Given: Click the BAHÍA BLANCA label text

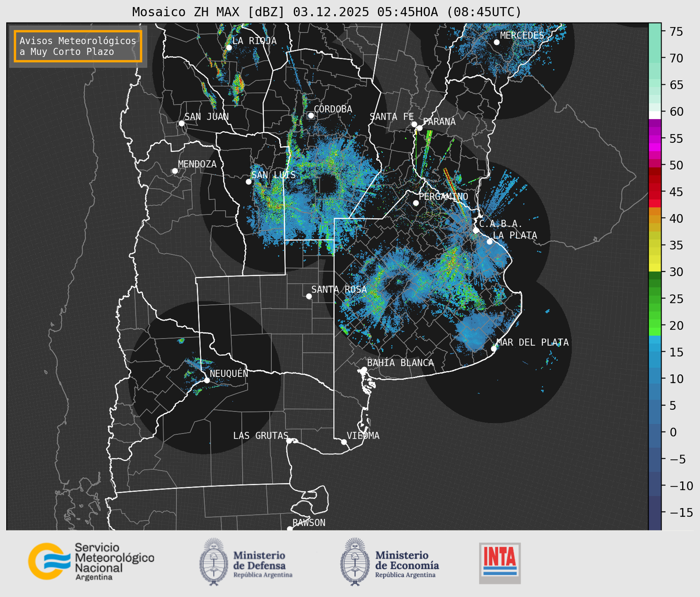Looking at the screenshot, I should point(400,363).
